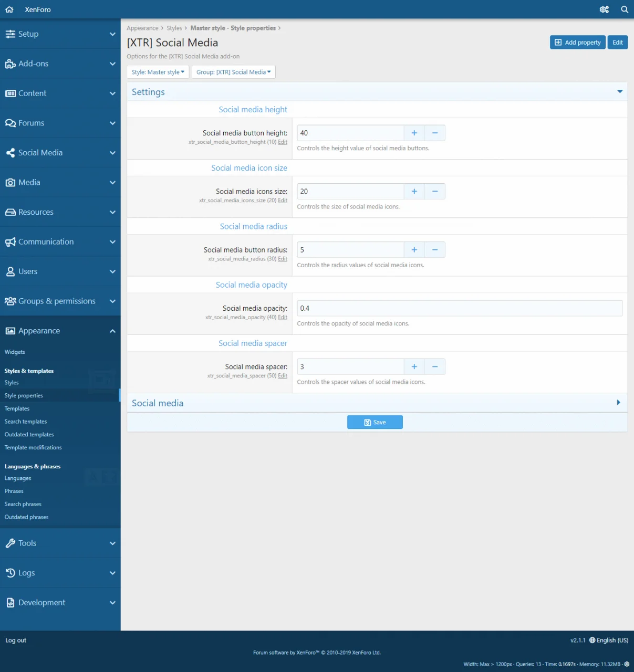Image resolution: width=634 pixels, height=672 pixels.
Task: Click the Add property button
Action: [x=577, y=43]
